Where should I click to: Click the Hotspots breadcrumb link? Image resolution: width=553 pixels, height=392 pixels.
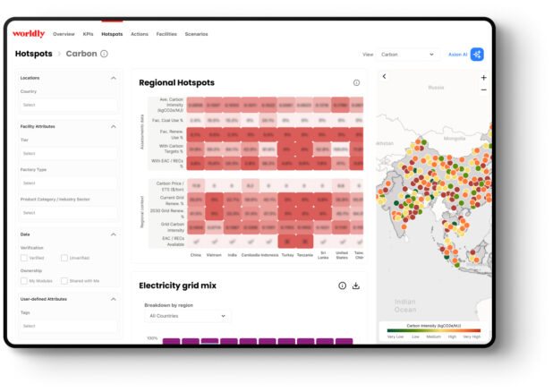[x=32, y=54]
